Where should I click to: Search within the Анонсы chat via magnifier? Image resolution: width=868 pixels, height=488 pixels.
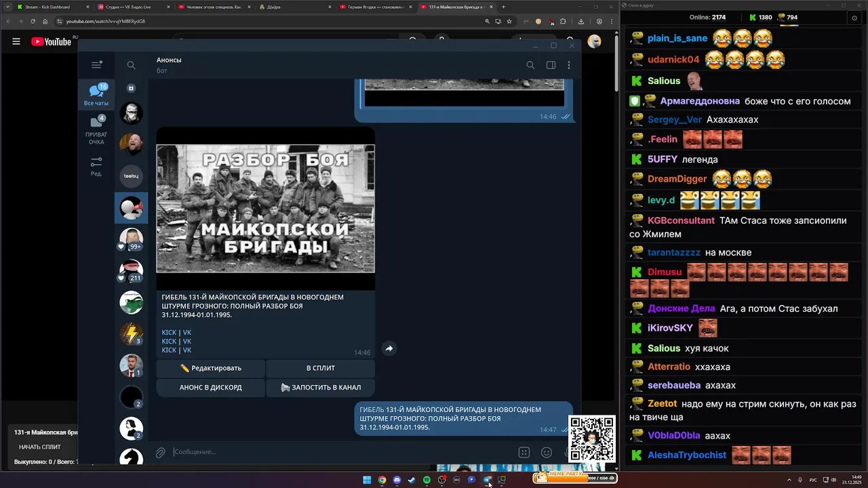[530, 65]
